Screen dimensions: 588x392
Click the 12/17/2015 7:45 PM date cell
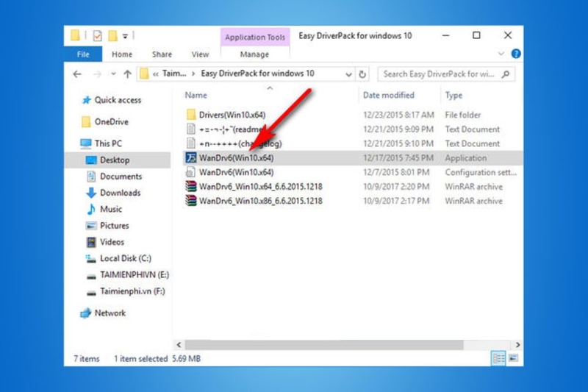point(398,158)
